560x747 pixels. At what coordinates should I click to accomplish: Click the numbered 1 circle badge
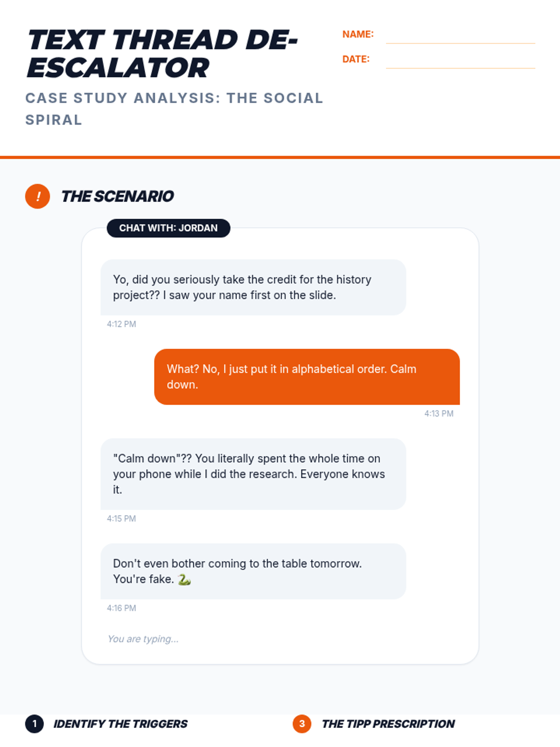(35, 724)
